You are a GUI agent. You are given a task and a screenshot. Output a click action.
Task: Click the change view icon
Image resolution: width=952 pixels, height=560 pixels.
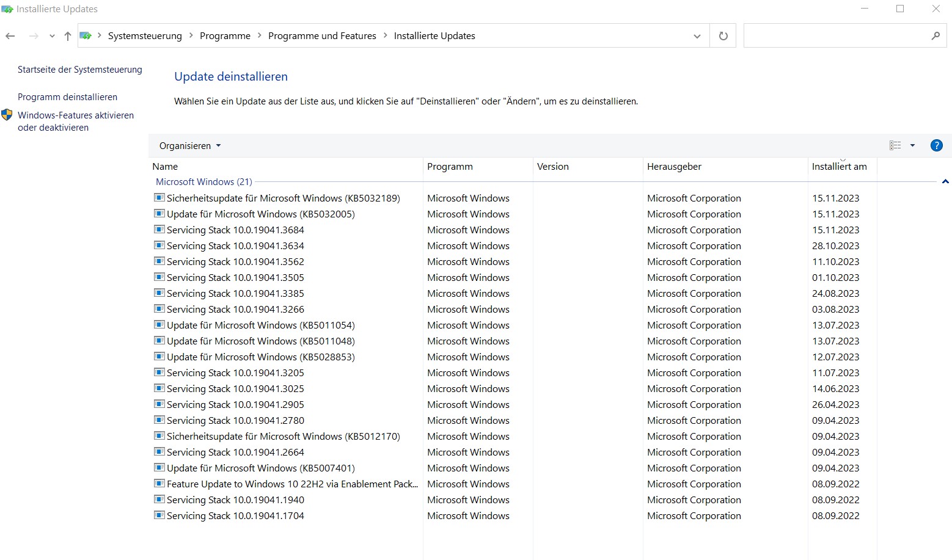(895, 145)
